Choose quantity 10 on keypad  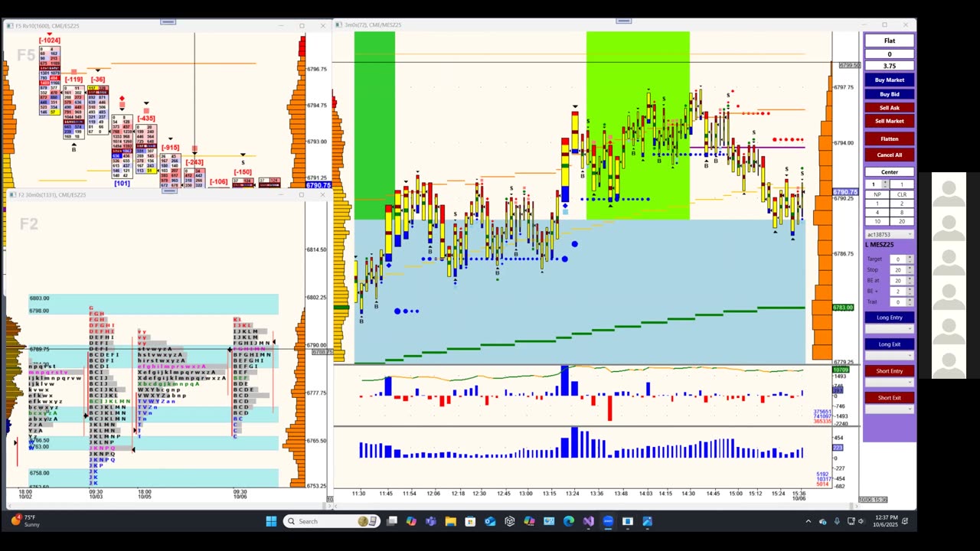pos(877,221)
